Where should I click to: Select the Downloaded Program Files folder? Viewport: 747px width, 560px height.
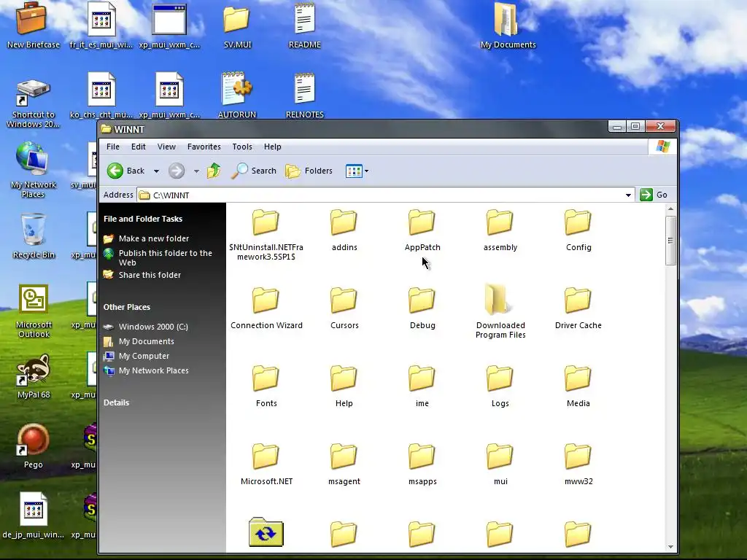click(500, 312)
